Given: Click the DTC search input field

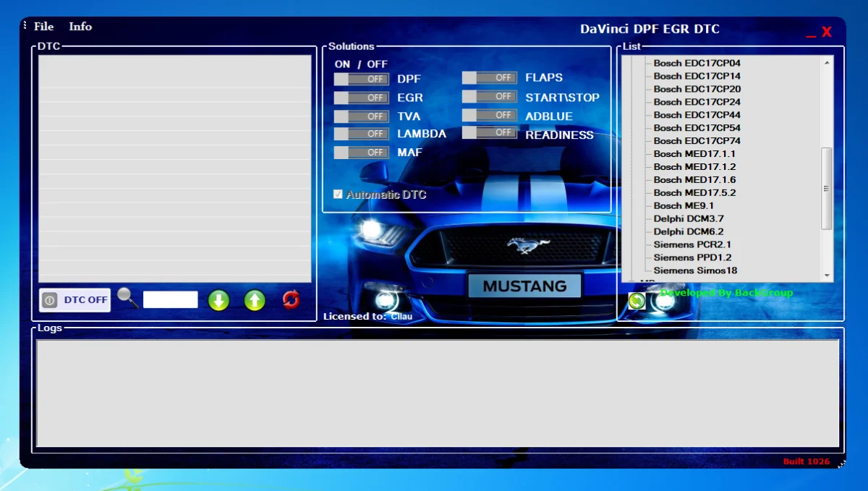Looking at the screenshot, I should click(x=170, y=299).
